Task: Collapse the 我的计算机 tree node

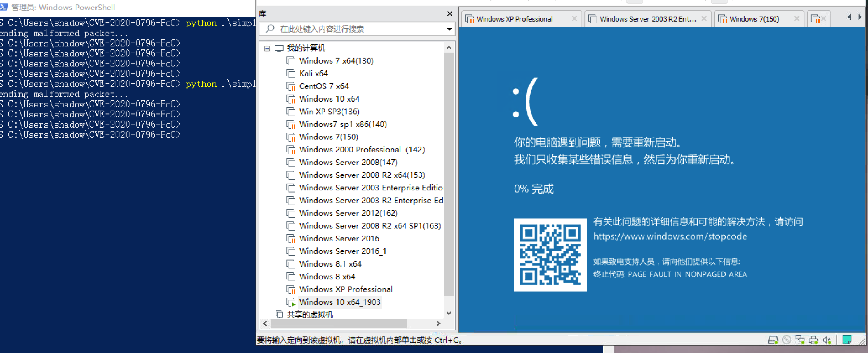Action: click(267, 48)
